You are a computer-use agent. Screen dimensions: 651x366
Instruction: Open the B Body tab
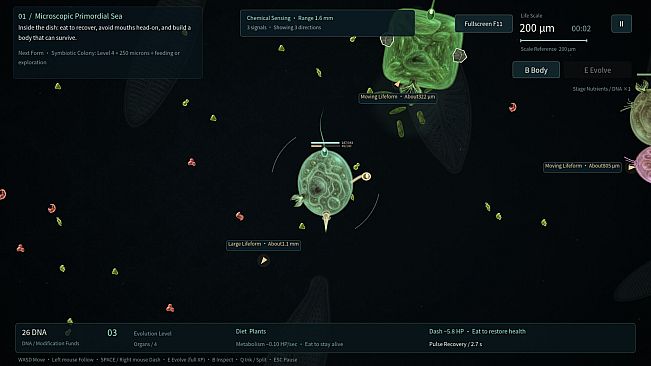pyautogui.click(x=536, y=70)
